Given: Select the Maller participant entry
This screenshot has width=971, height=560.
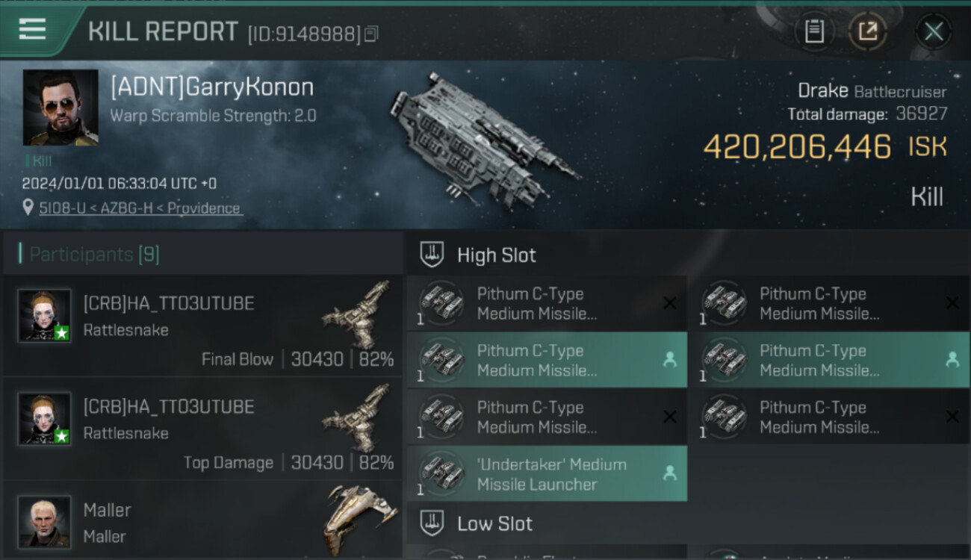Looking at the screenshot, I should [x=202, y=520].
